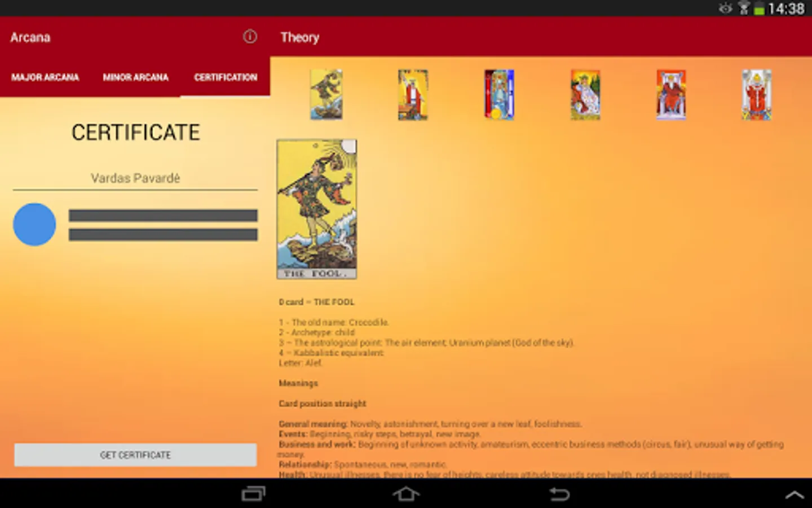Click 'The old name: Crocodile' line
This screenshot has width=812, height=508.
click(334, 322)
